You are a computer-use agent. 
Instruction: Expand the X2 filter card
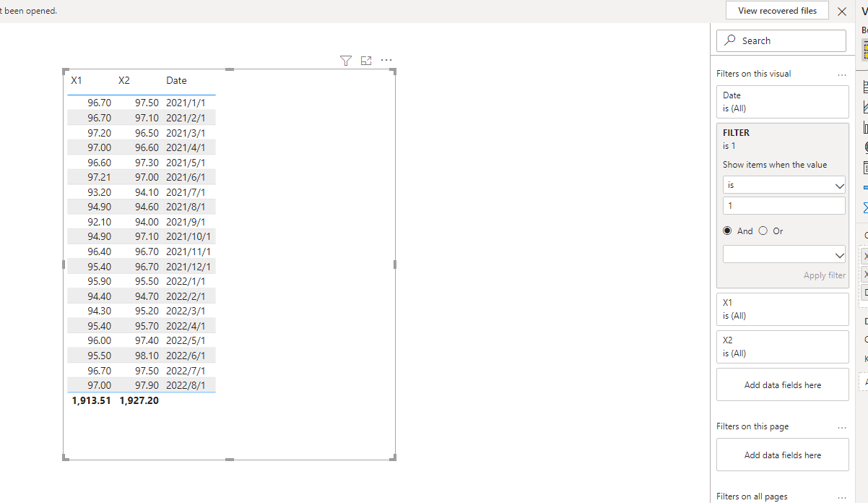783,347
